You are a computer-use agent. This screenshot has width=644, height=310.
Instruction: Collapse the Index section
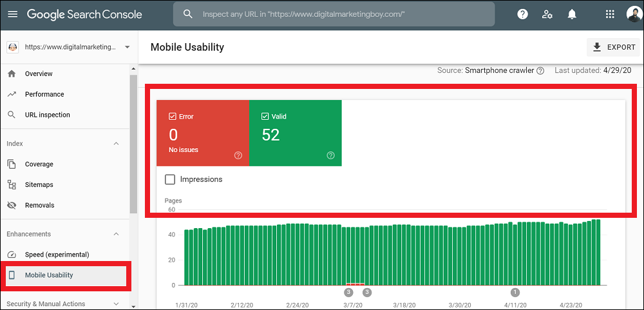coord(116,144)
